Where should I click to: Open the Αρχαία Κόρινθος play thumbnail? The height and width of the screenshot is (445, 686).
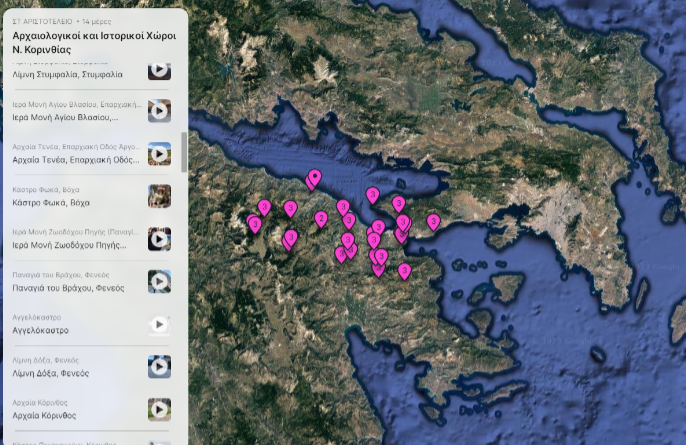coord(159,409)
